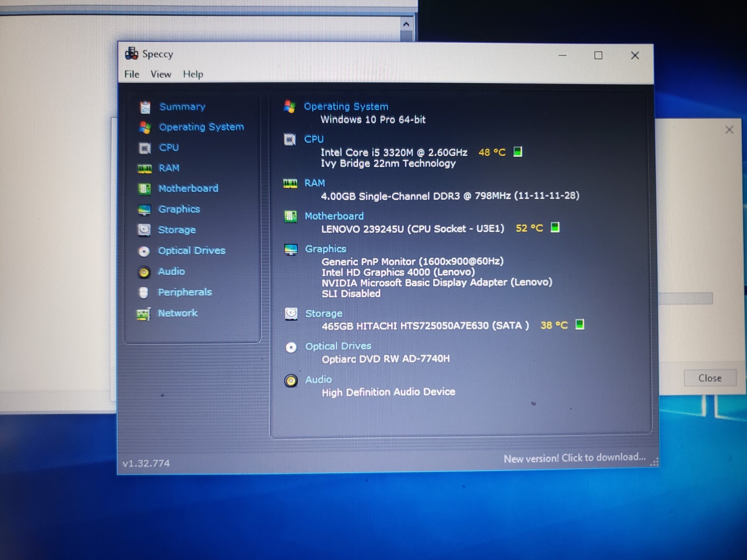747x560 pixels.
Task: Close the background dialog with its X
Action: pyautogui.click(x=729, y=130)
